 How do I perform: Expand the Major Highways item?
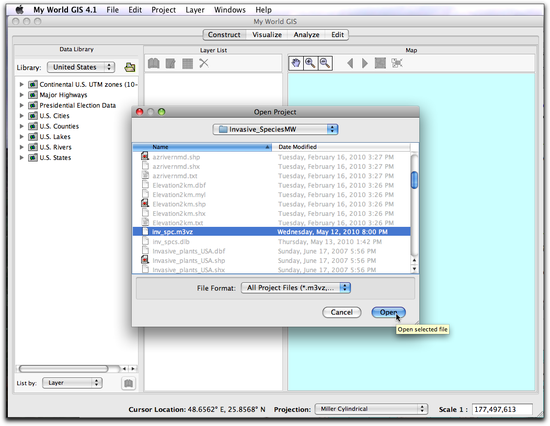click(21, 95)
